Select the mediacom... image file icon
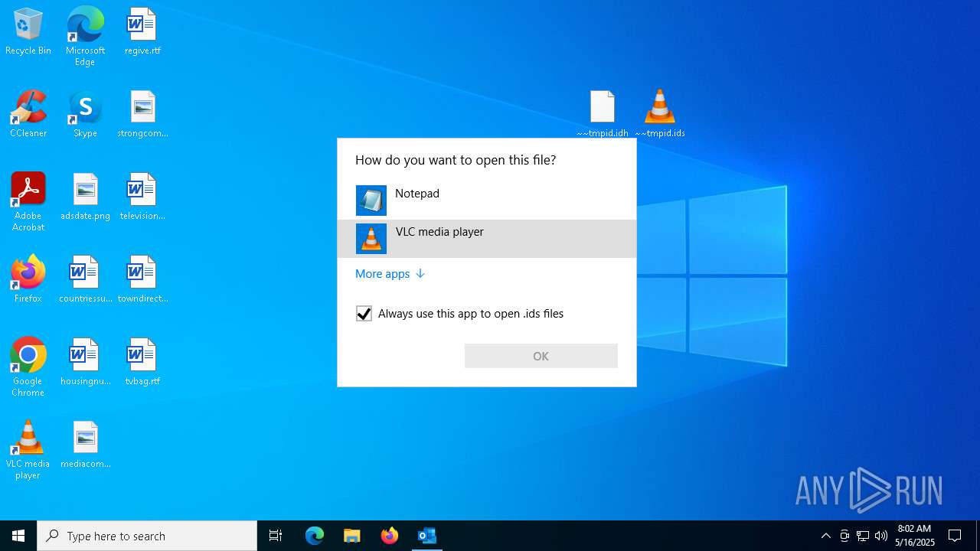The width and height of the screenshot is (980, 551). coord(85,445)
